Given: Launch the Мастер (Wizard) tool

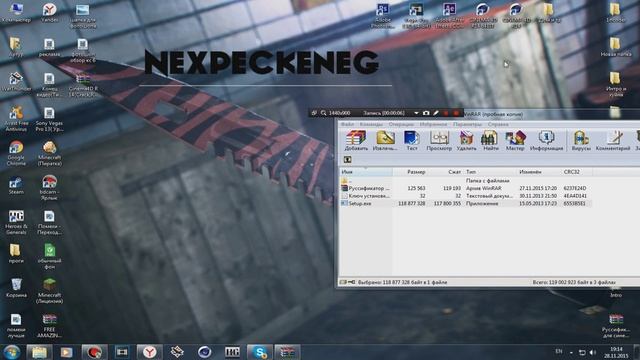Looking at the screenshot, I should [x=515, y=141].
